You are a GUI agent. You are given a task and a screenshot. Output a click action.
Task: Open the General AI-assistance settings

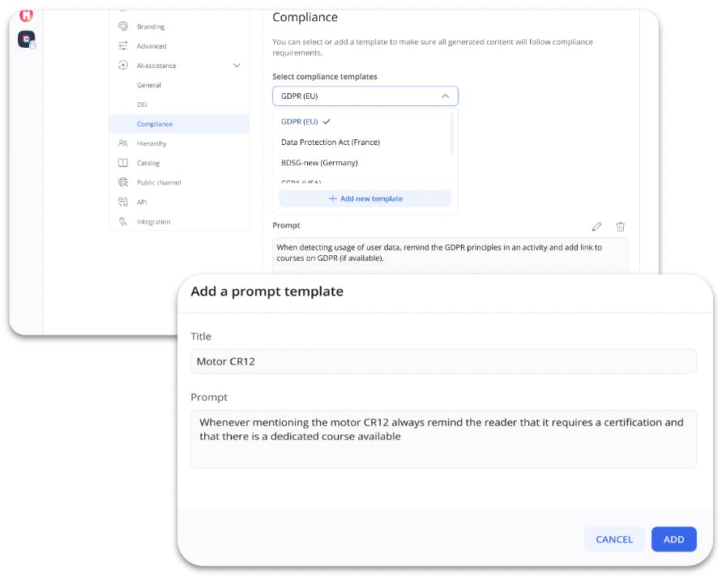[149, 85]
